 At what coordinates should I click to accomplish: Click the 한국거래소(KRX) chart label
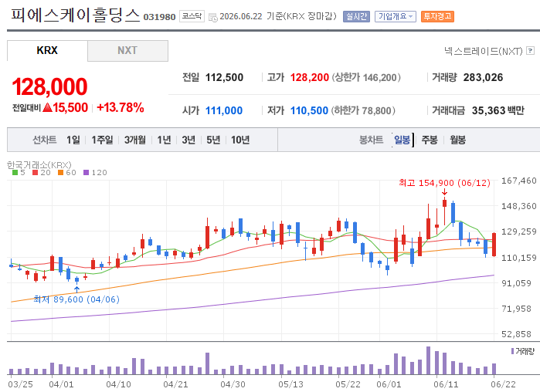(39, 164)
